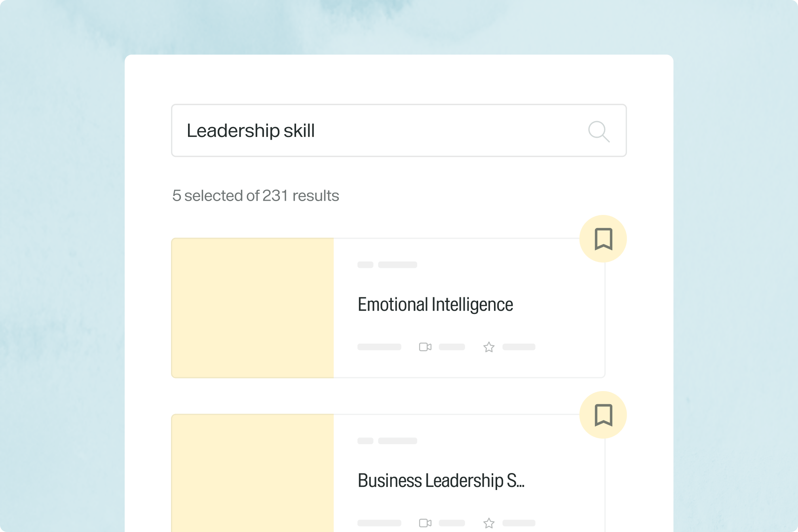
Task: Click the longer tag placeholder above Business Leadership
Action: point(397,441)
